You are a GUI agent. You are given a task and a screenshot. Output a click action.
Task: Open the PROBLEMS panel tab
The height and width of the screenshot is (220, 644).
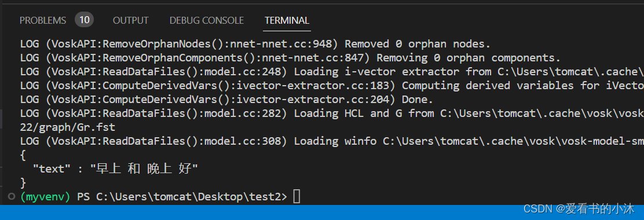43,20
